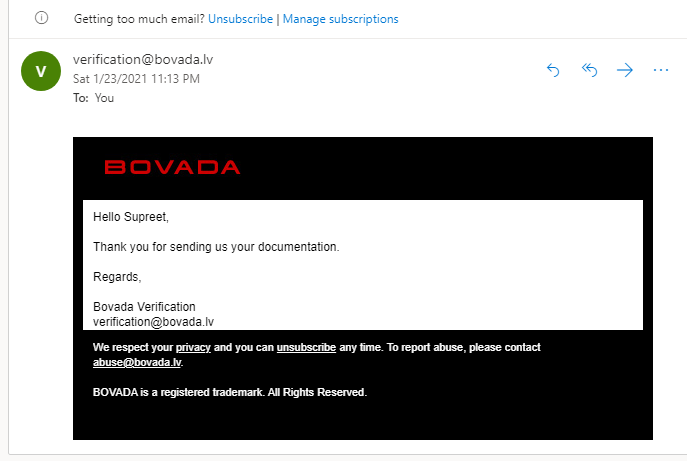Image resolution: width=687 pixels, height=461 pixels.
Task: Click the Unsubscribe link in banner
Action: [241, 19]
